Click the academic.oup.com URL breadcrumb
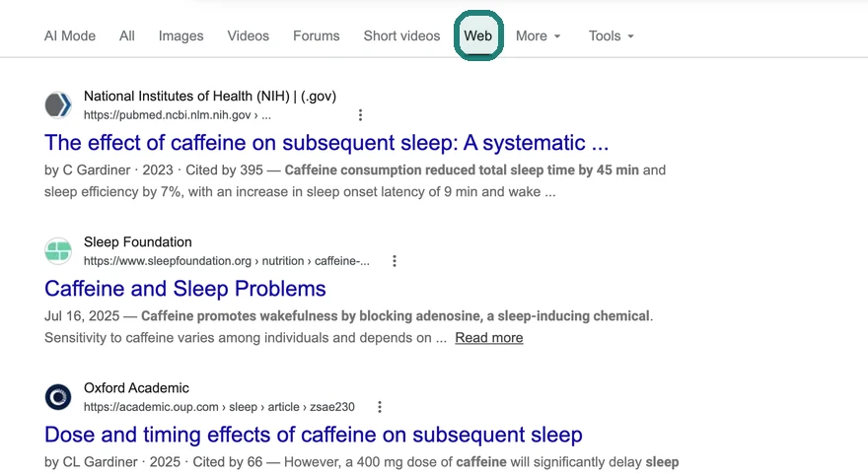Screen dimensions: 868x475 219,407
